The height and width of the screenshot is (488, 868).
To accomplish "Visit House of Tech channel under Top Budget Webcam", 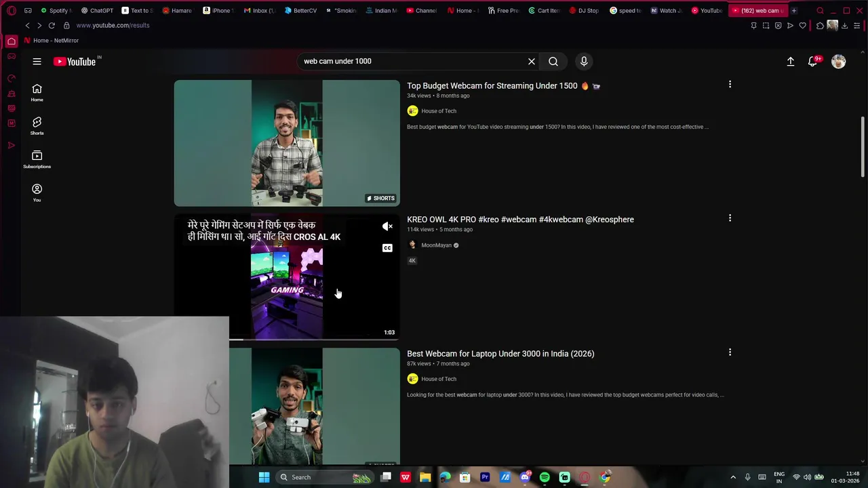I will click(x=439, y=111).
